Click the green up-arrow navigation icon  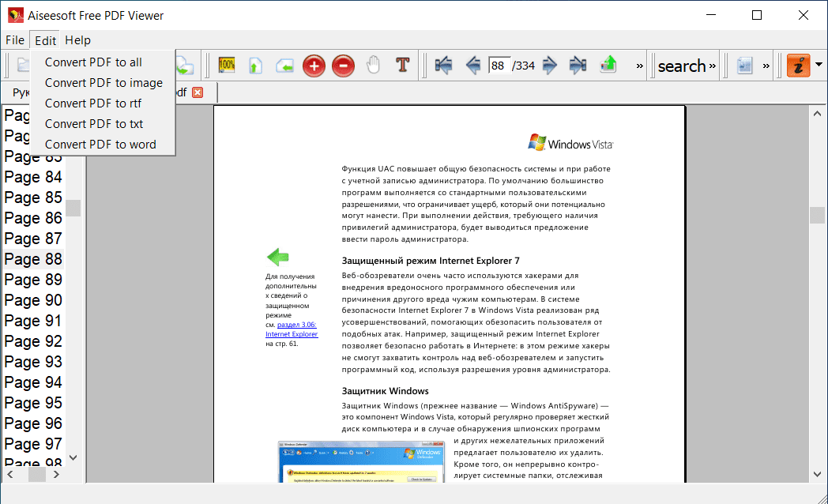tap(608, 65)
